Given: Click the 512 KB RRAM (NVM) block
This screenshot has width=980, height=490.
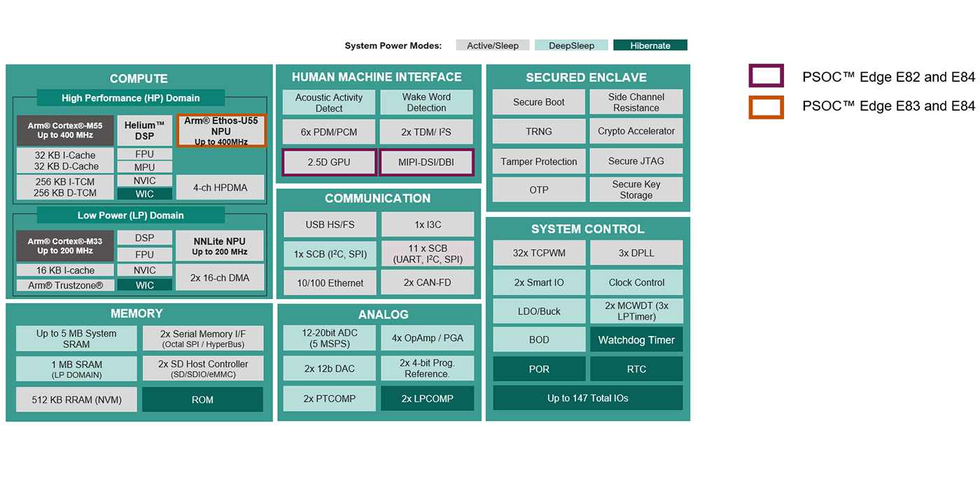Looking at the screenshot, I should 76,400.
